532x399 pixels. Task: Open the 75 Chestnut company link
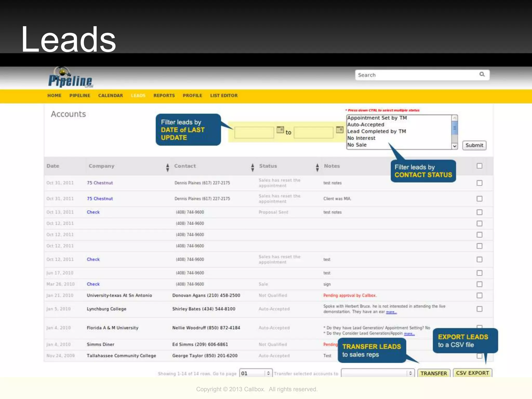point(100,183)
